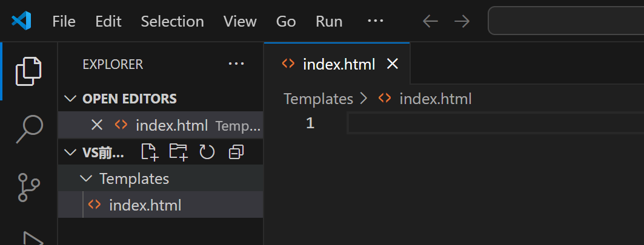The image size is (644, 245).
Task: Click the New File icon
Action: point(150,152)
